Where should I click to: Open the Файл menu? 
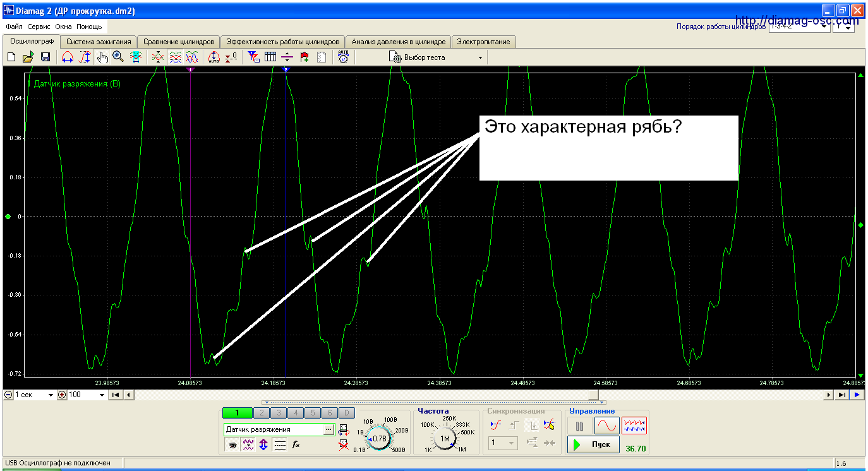tap(14, 27)
